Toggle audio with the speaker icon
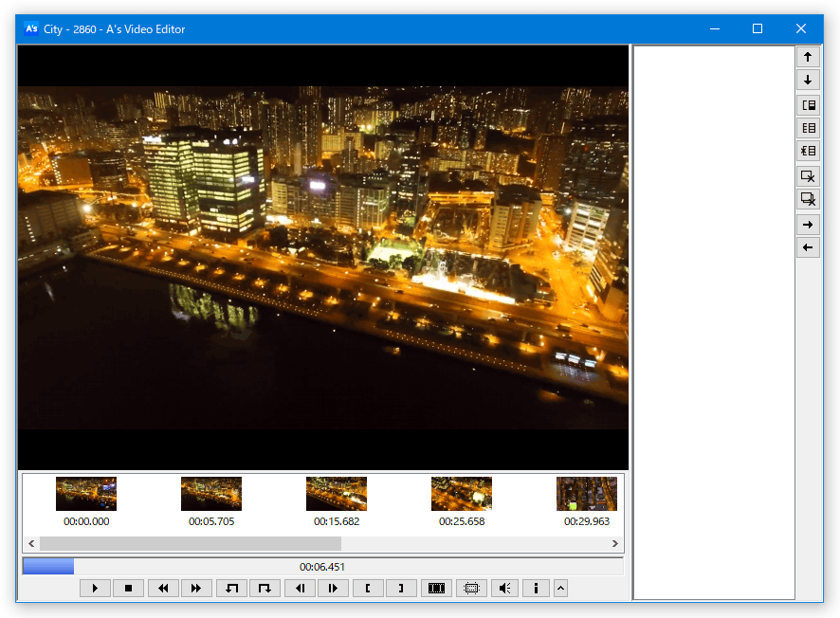This screenshot has height=618, width=840. point(504,588)
